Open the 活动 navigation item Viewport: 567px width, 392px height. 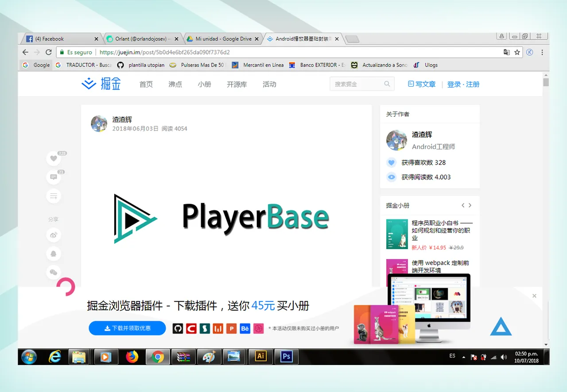coord(269,84)
